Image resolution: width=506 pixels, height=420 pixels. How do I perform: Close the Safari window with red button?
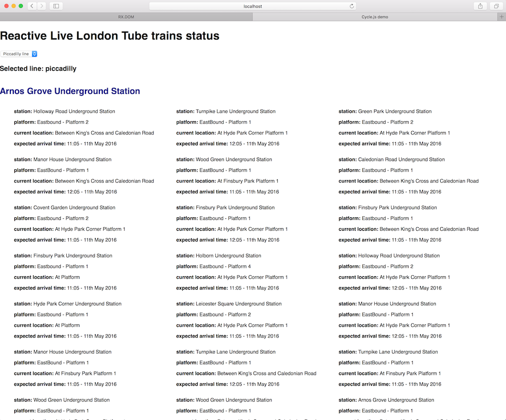pos(7,6)
